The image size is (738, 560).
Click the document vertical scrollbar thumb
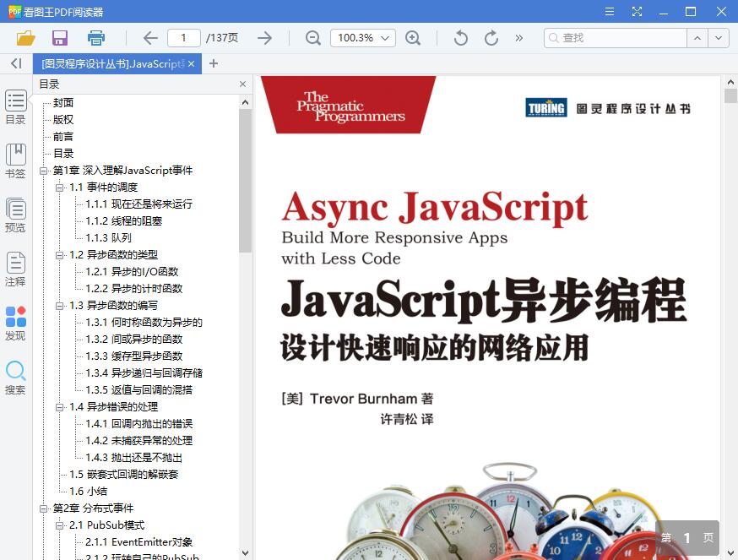pos(730,96)
